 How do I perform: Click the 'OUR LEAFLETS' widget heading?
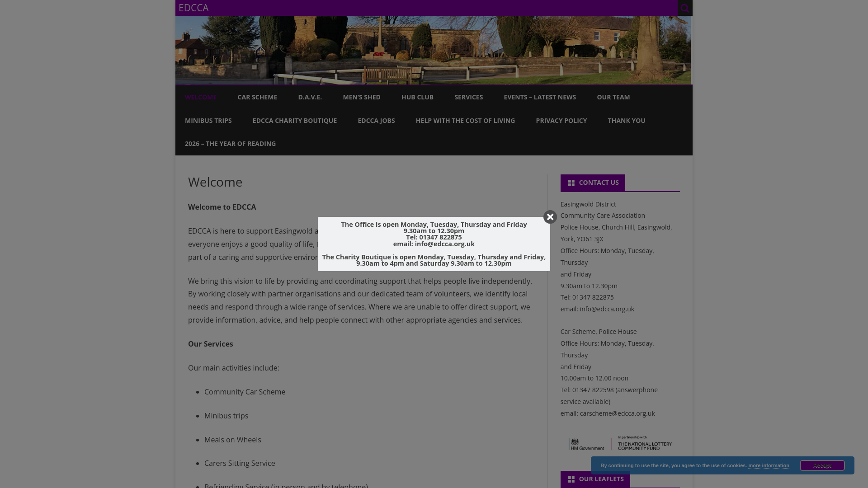(601, 479)
